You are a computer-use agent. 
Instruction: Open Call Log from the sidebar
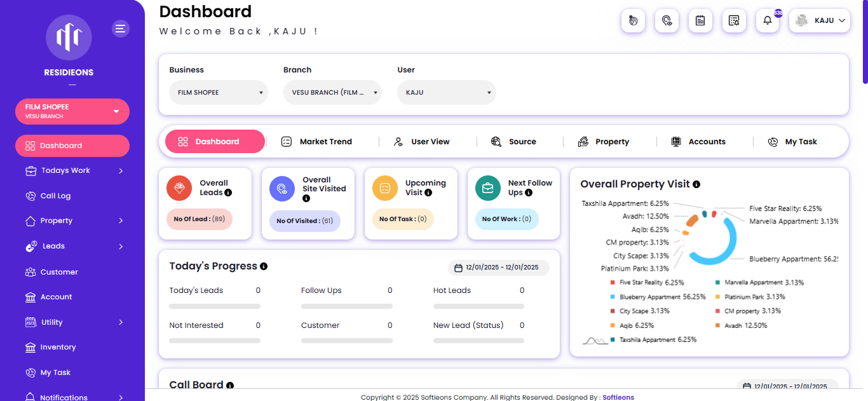(x=55, y=196)
